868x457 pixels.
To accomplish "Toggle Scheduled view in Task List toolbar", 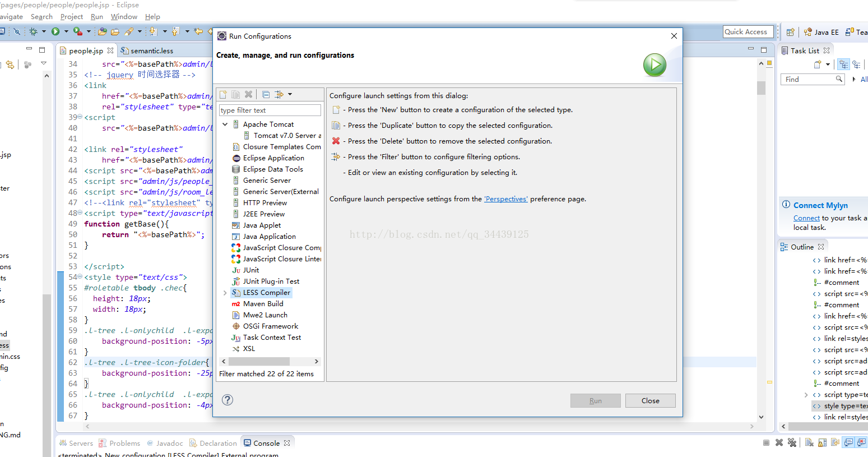I will pyautogui.click(x=856, y=64).
